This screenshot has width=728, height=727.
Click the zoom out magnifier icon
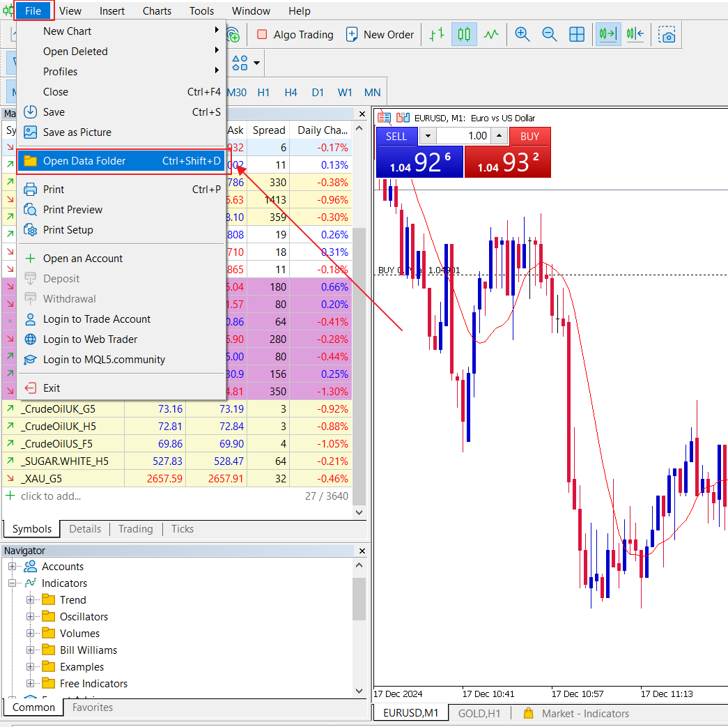coord(549,34)
